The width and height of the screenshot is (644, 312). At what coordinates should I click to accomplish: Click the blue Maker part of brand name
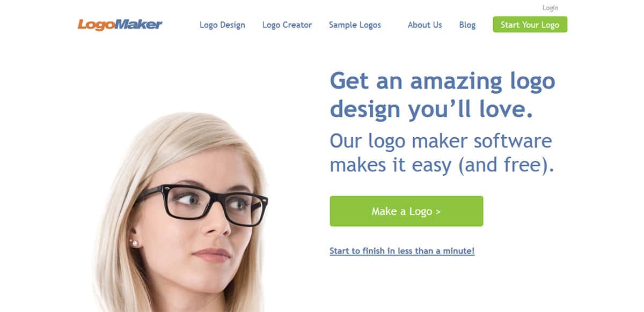tap(140, 24)
